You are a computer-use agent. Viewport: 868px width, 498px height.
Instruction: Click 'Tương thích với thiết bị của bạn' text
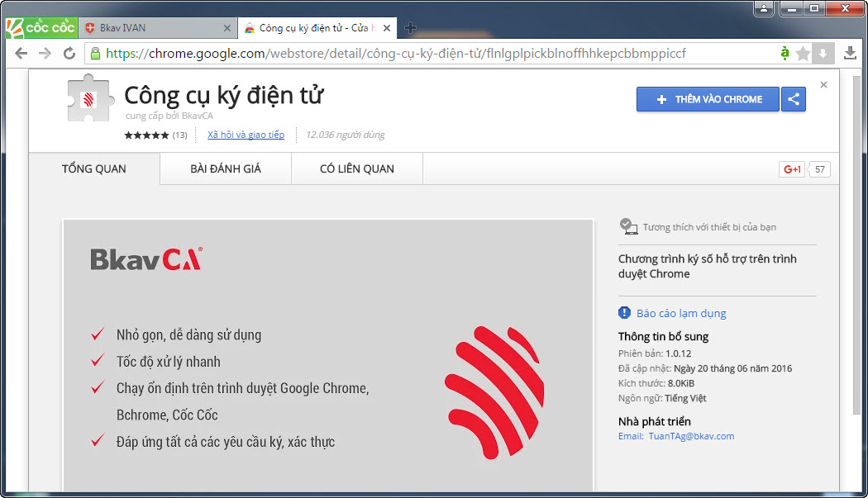coord(709,227)
